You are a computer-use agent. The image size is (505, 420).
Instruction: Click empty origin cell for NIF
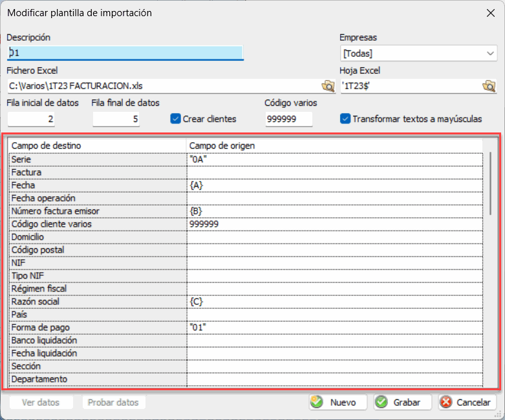click(x=335, y=263)
